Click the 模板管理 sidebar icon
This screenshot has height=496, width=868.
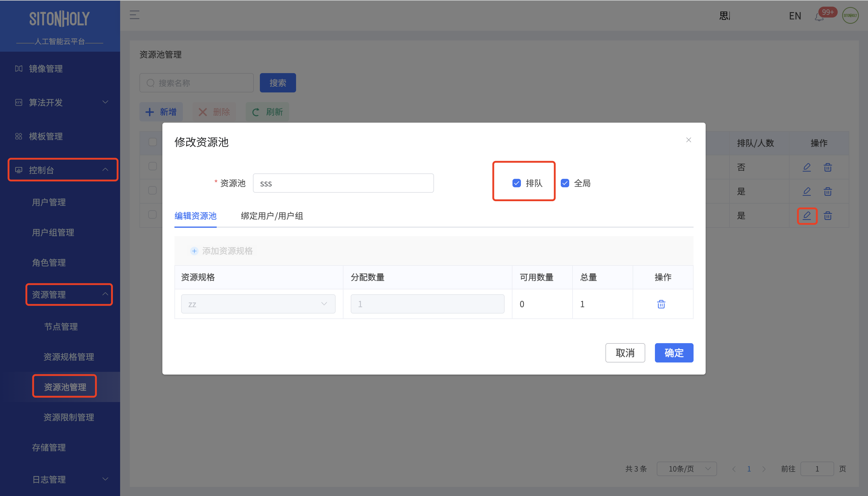coord(19,136)
